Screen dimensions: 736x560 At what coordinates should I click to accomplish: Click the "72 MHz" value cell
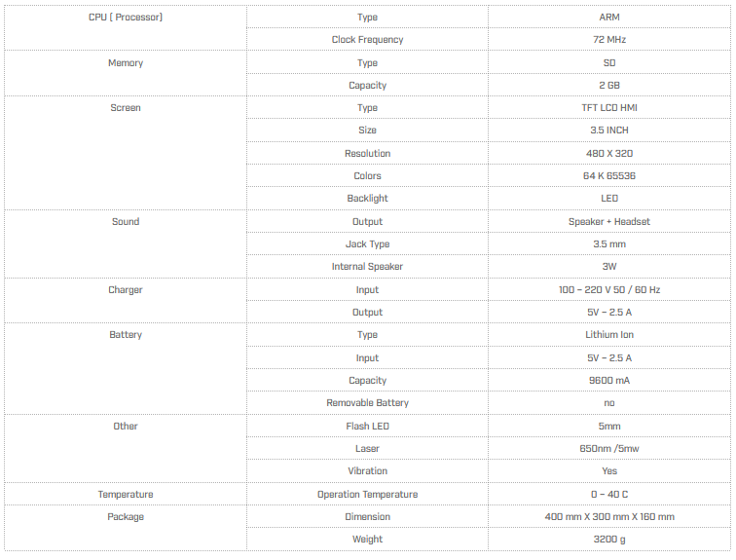(609, 40)
